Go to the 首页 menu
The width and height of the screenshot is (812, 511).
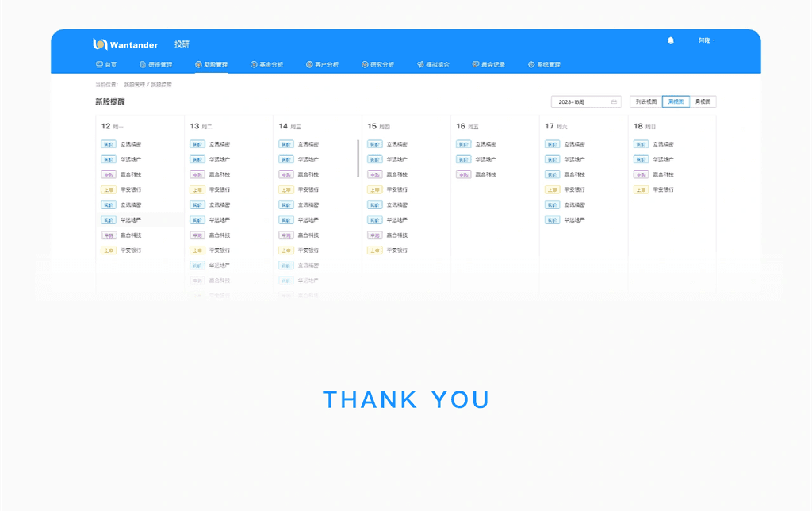pyautogui.click(x=106, y=65)
